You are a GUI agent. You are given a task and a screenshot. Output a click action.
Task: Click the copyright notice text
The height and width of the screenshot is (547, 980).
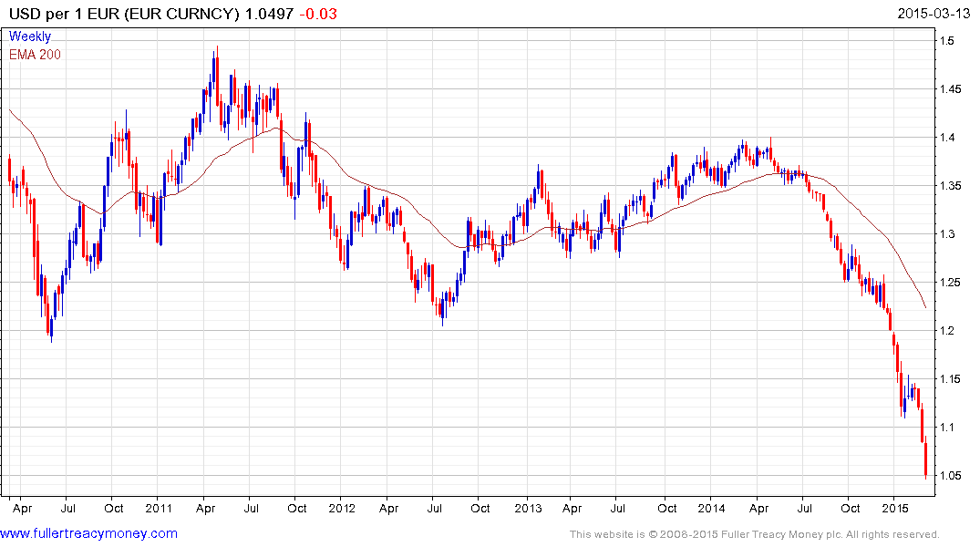(755, 534)
